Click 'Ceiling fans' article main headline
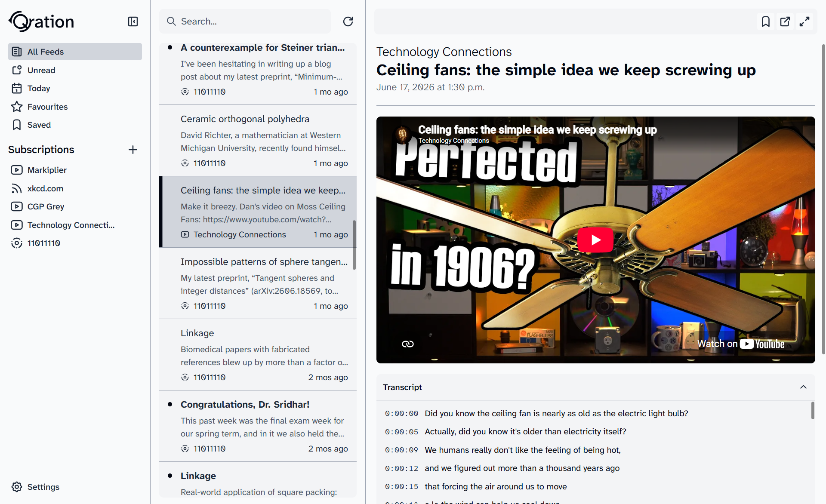The width and height of the screenshot is (826, 504). [566, 70]
